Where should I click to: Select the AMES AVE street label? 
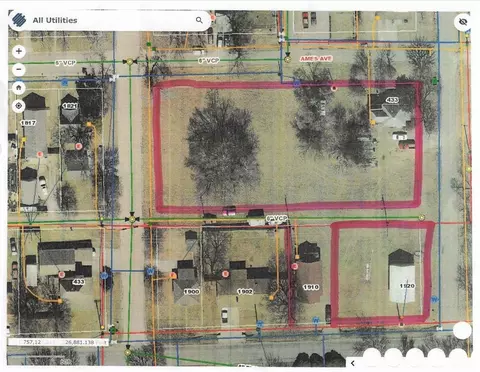[316, 59]
